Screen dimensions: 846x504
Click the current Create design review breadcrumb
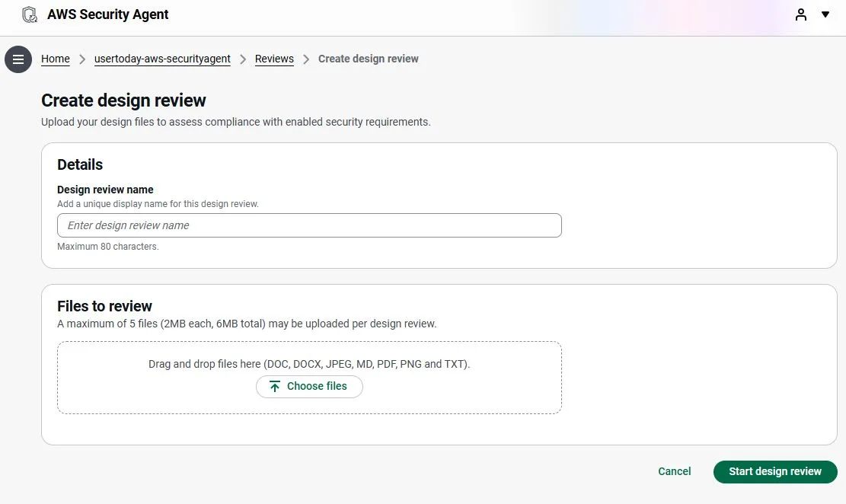[x=368, y=59]
